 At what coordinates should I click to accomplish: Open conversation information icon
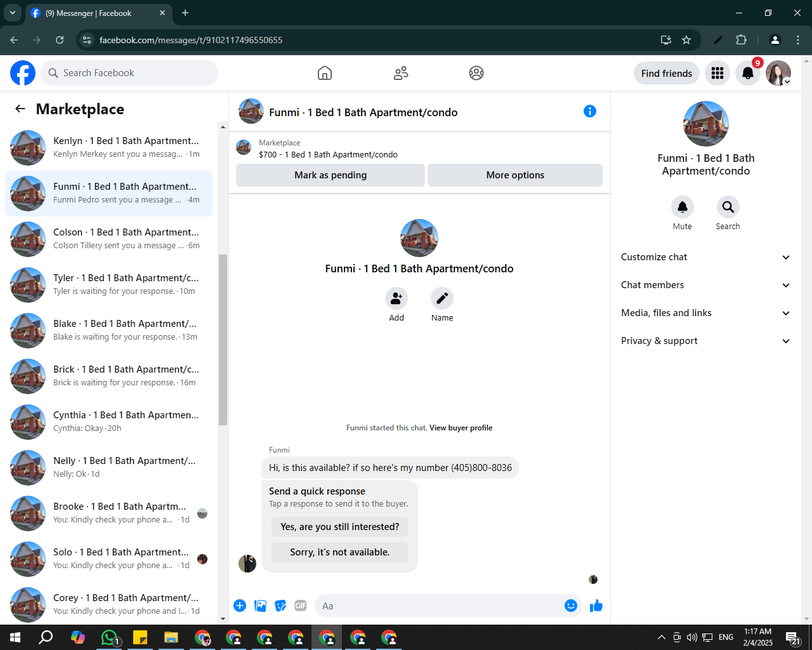(x=590, y=111)
